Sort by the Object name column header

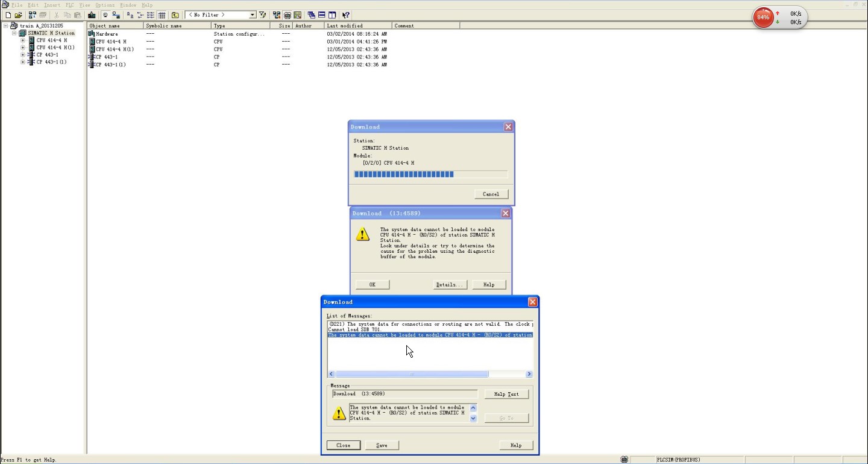tap(116, 26)
